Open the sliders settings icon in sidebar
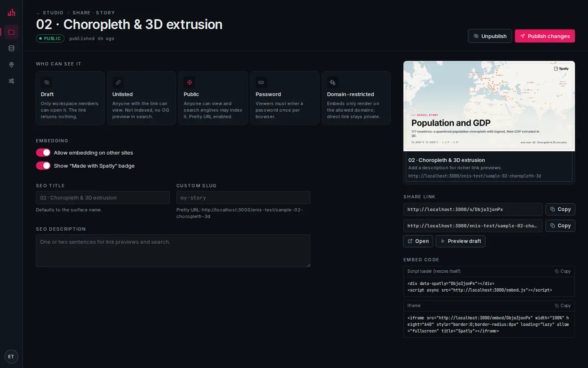 11,81
